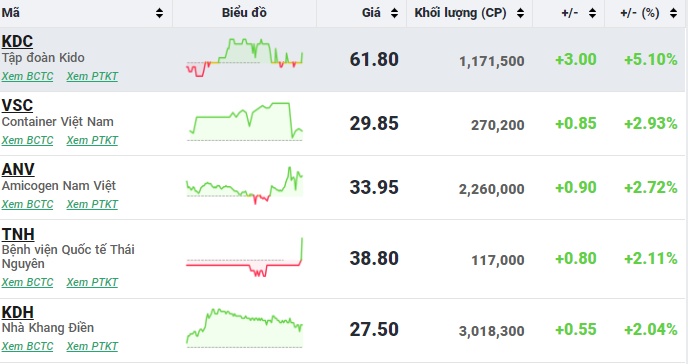Click company name Container Việt Nam

pos(57,122)
